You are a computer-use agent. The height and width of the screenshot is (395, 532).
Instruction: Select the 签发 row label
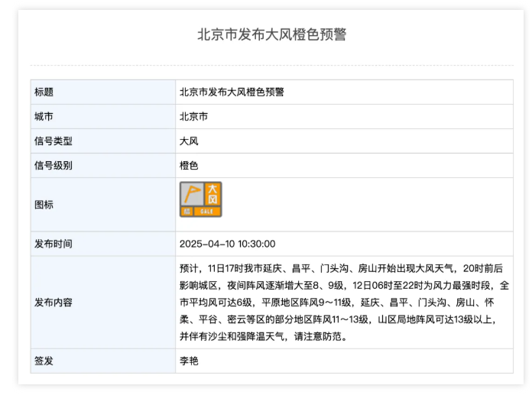[44, 361]
